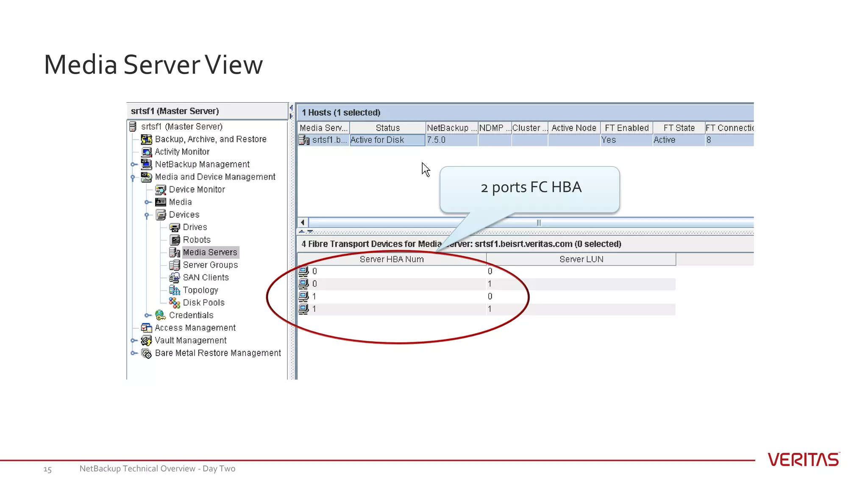This screenshot has width=868, height=488.
Task: Click device icon for HBA 0 LUN 1
Action: 303,284
